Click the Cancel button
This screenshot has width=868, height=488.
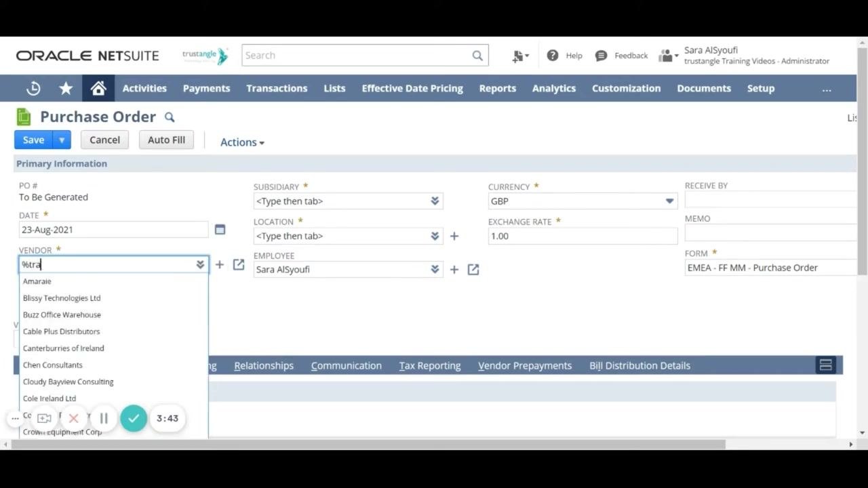(104, 140)
